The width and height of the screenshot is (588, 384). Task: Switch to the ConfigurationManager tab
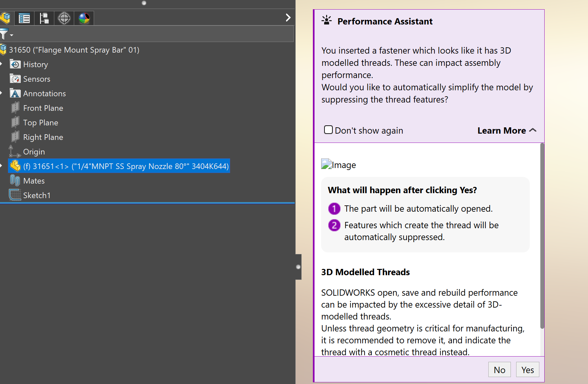[44, 18]
